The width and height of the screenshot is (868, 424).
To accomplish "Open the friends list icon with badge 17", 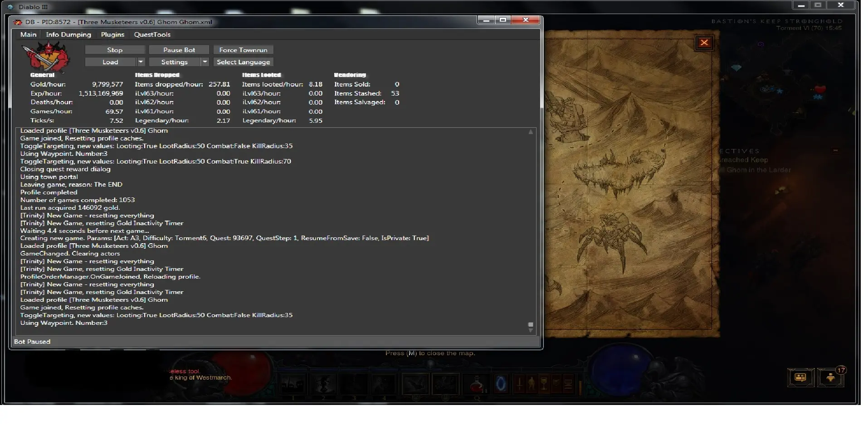I will click(831, 377).
